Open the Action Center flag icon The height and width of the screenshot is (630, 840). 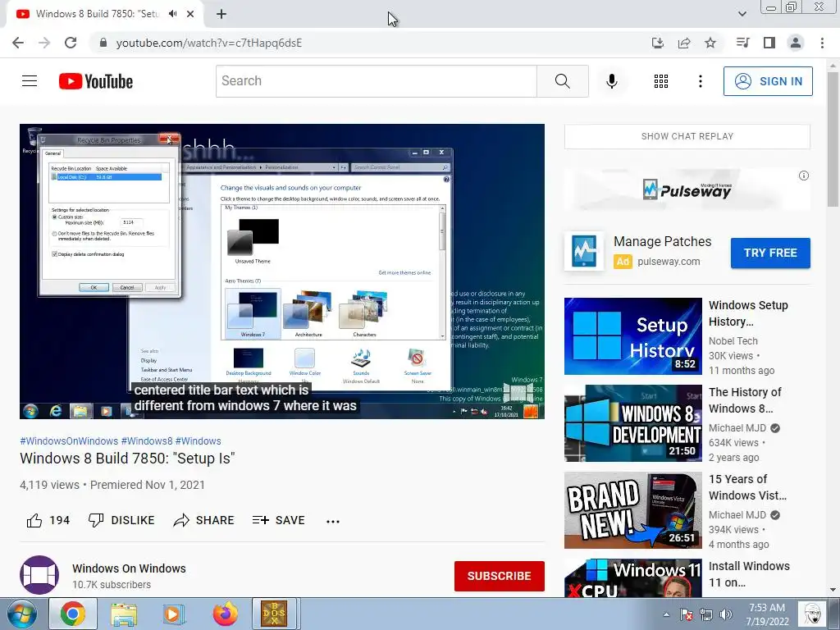coord(687,614)
